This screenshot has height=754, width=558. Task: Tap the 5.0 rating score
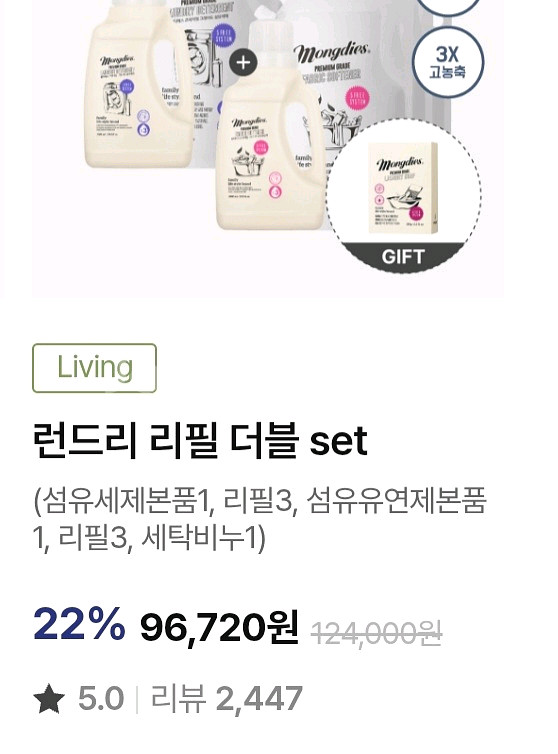[x=101, y=699]
